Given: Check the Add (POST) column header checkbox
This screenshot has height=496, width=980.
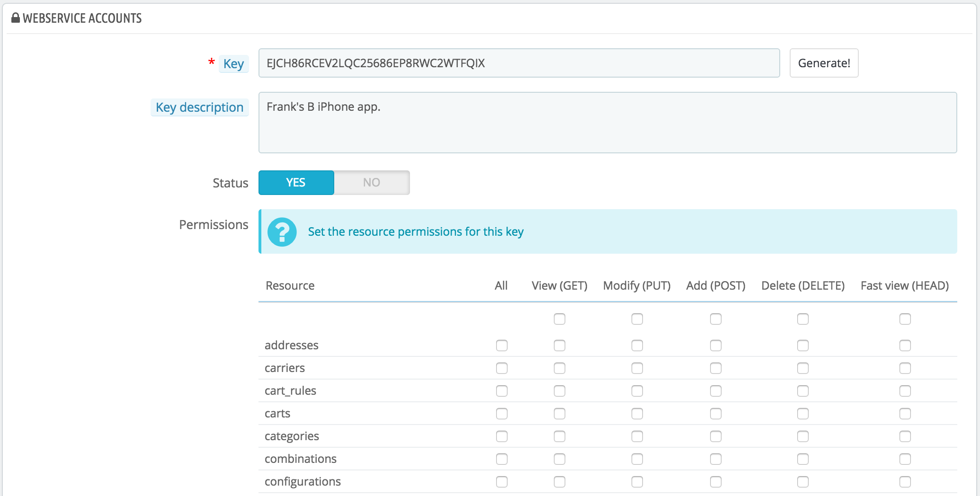Looking at the screenshot, I should pos(716,319).
